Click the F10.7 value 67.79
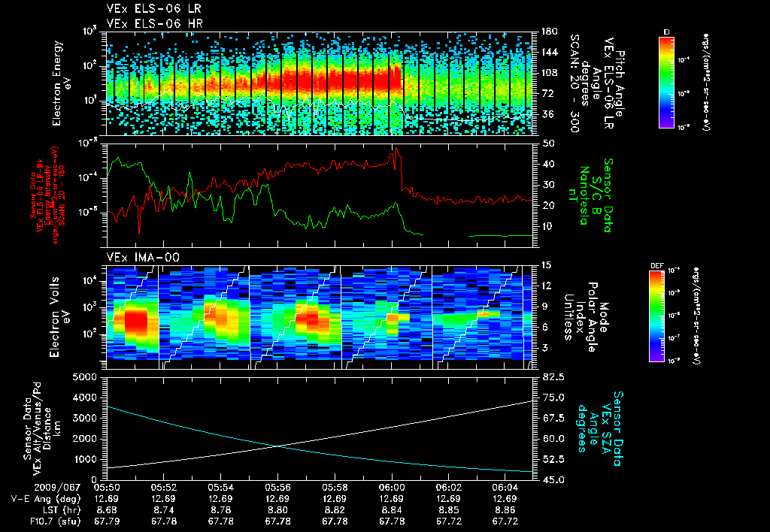Screen dimensions: 770x532 (x=107, y=521)
